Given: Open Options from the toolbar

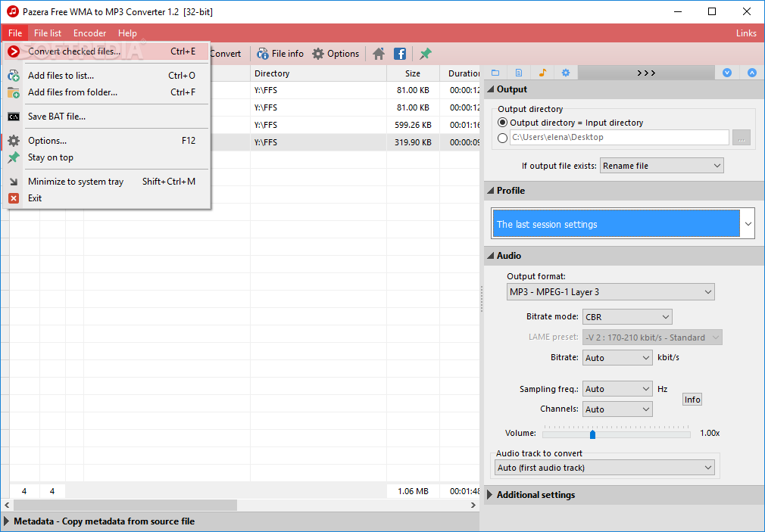Looking at the screenshot, I should (x=336, y=54).
